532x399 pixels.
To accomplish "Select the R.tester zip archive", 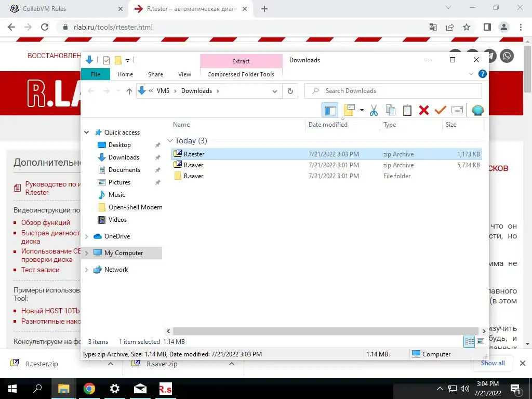I will coord(326,154).
